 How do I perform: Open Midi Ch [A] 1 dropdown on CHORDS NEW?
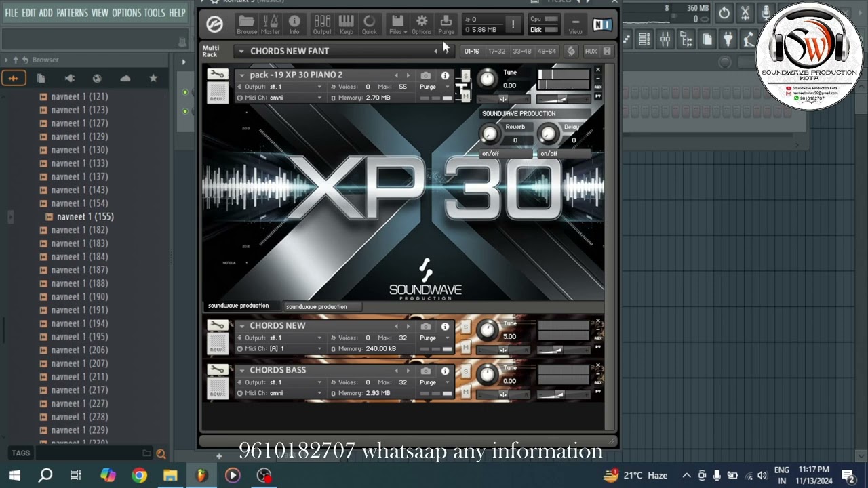click(279, 348)
